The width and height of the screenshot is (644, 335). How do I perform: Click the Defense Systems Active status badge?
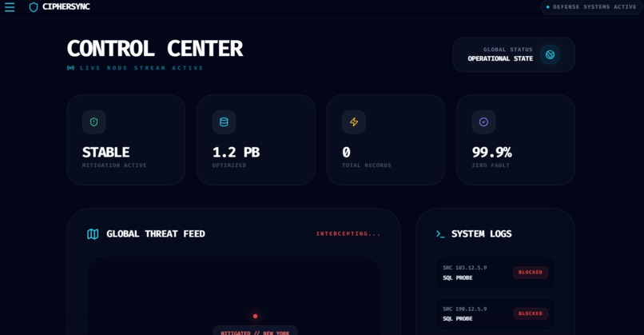click(591, 7)
